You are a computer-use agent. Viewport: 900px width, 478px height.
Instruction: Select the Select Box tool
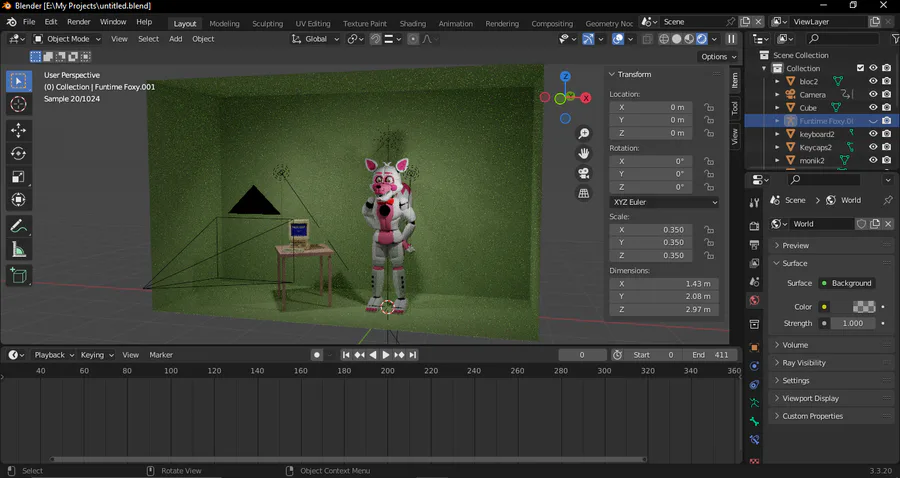point(18,81)
